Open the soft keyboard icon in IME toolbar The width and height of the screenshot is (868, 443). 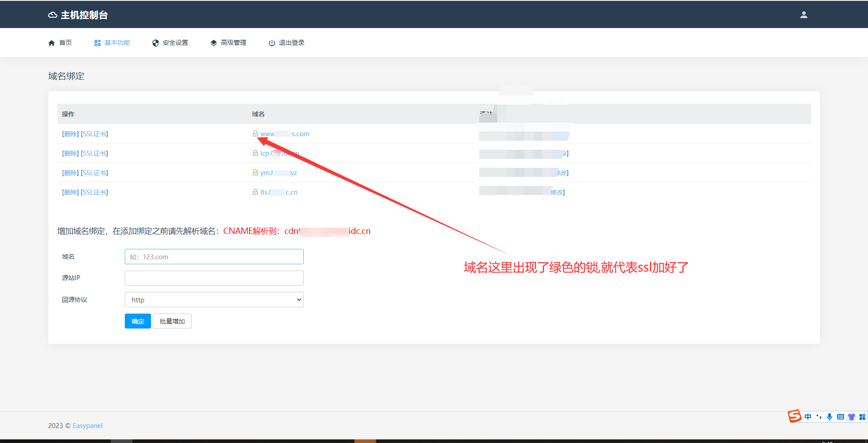click(840, 417)
